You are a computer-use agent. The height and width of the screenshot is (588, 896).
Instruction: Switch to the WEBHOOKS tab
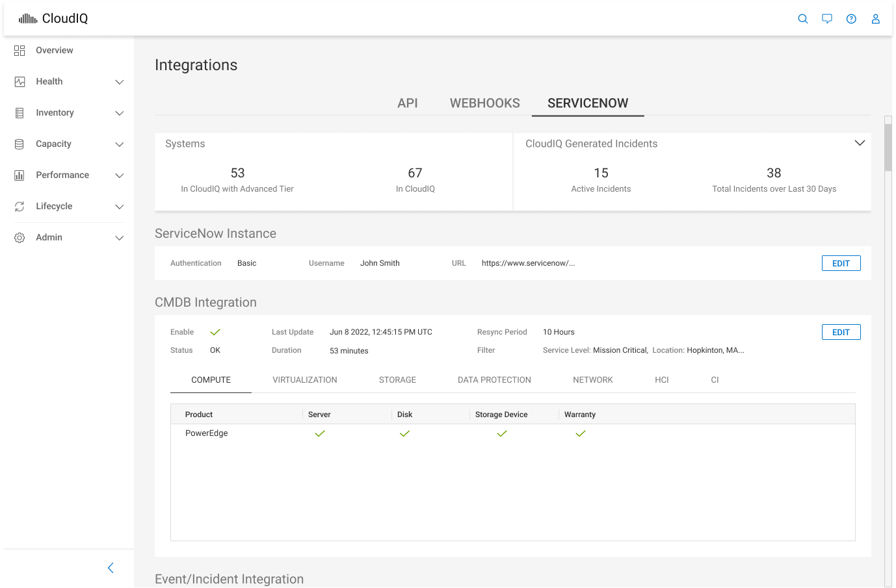(x=485, y=103)
